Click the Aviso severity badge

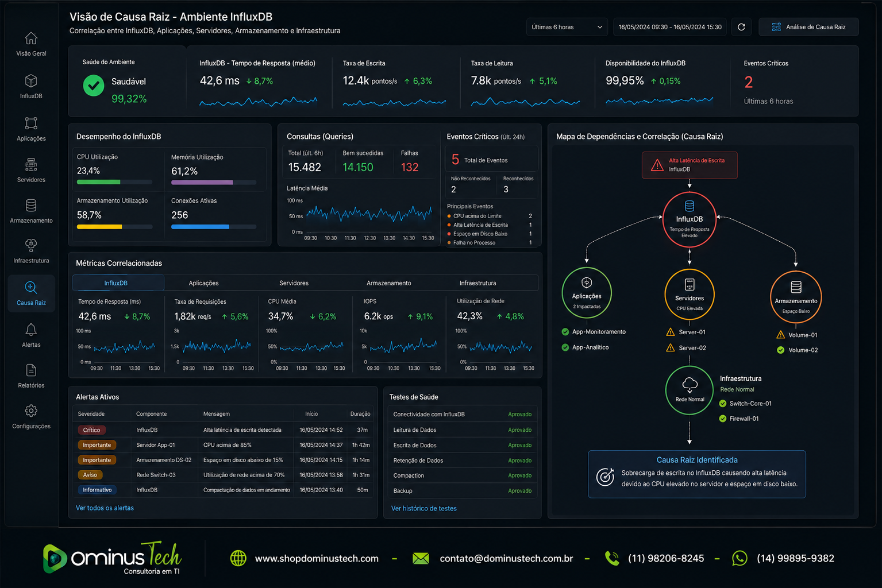tap(90, 475)
